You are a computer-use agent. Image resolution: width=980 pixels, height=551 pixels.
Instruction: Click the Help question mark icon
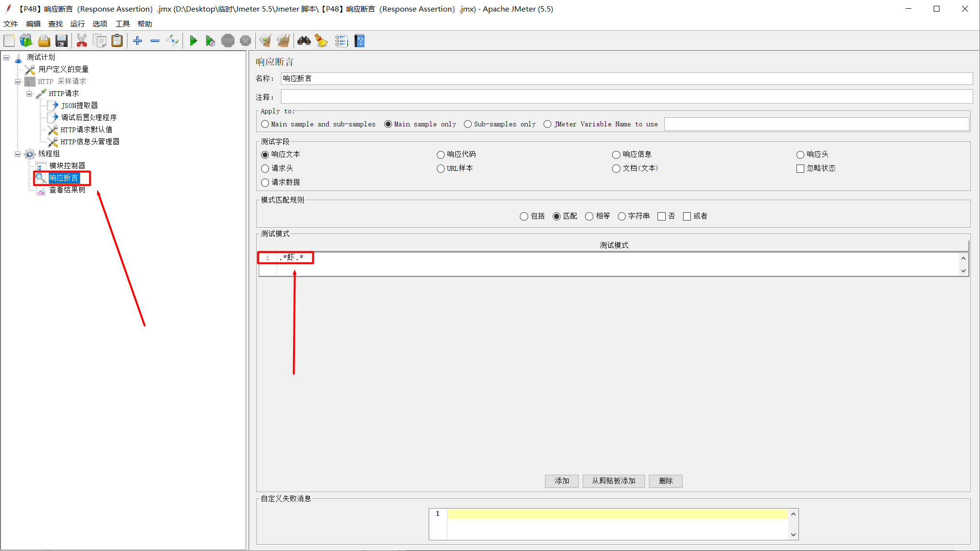359,41
